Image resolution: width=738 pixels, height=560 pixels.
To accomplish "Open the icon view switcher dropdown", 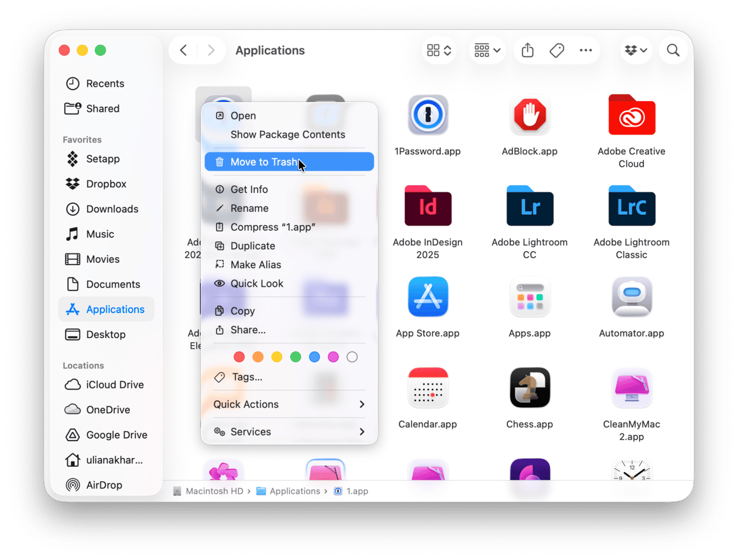I will [439, 50].
